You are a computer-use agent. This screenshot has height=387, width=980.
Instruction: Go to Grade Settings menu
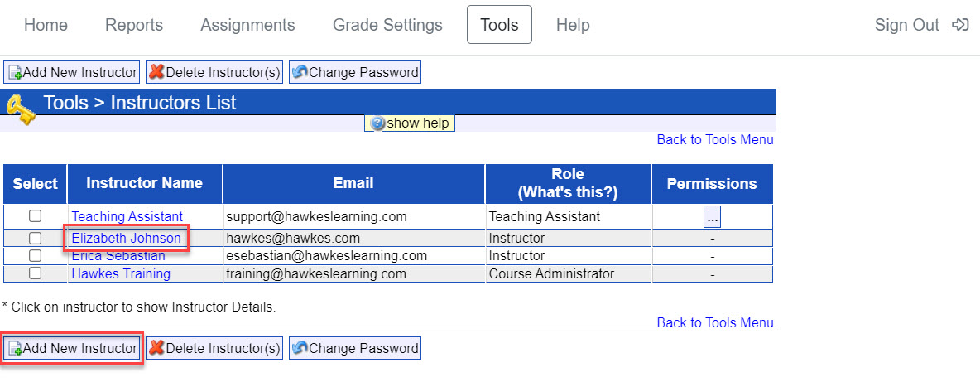[x=387, y=25]
